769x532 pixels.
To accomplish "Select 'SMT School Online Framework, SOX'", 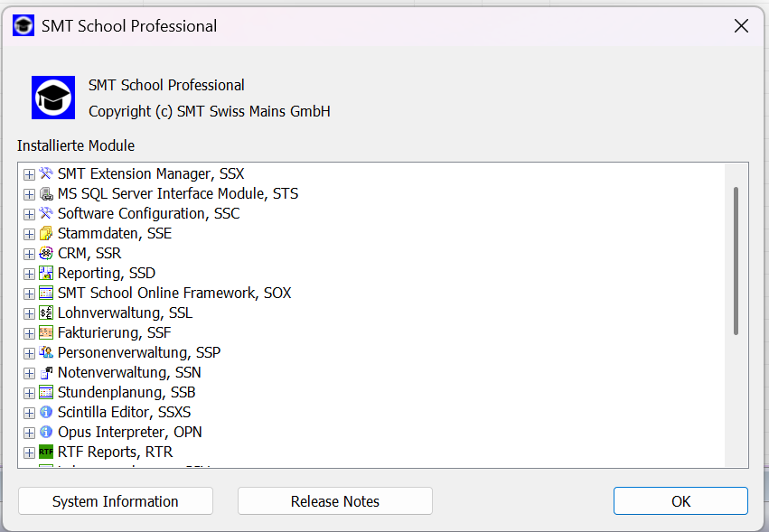I will tap(174, 293).
